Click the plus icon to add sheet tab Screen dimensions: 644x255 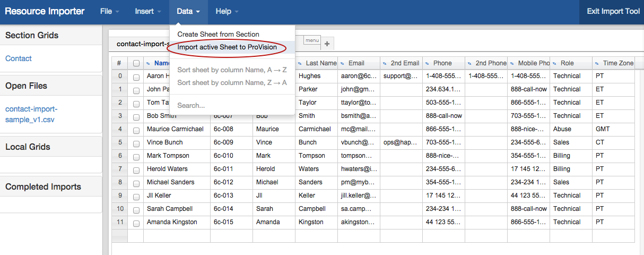tap(327, 44)
